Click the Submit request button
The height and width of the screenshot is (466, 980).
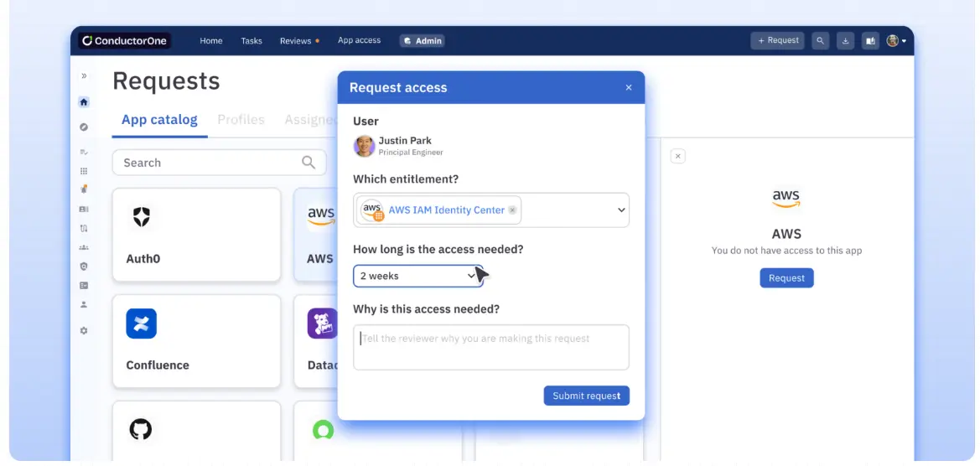586,396
